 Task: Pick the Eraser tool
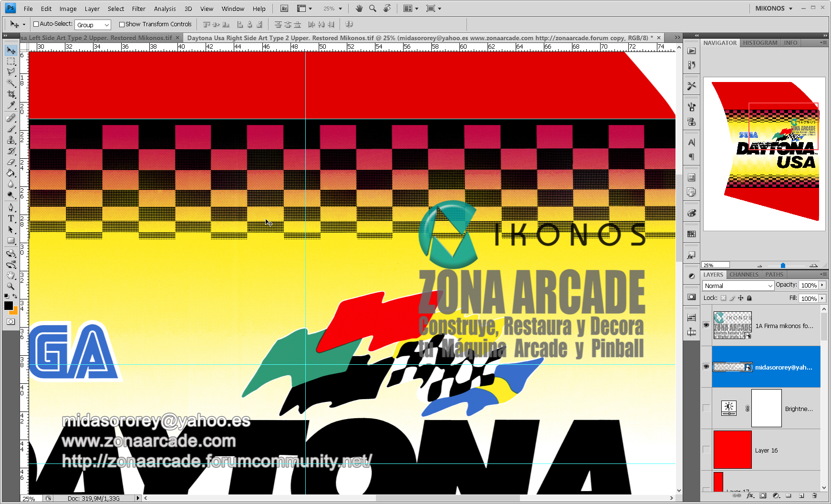pyautogui.click(x=11, y=162)
